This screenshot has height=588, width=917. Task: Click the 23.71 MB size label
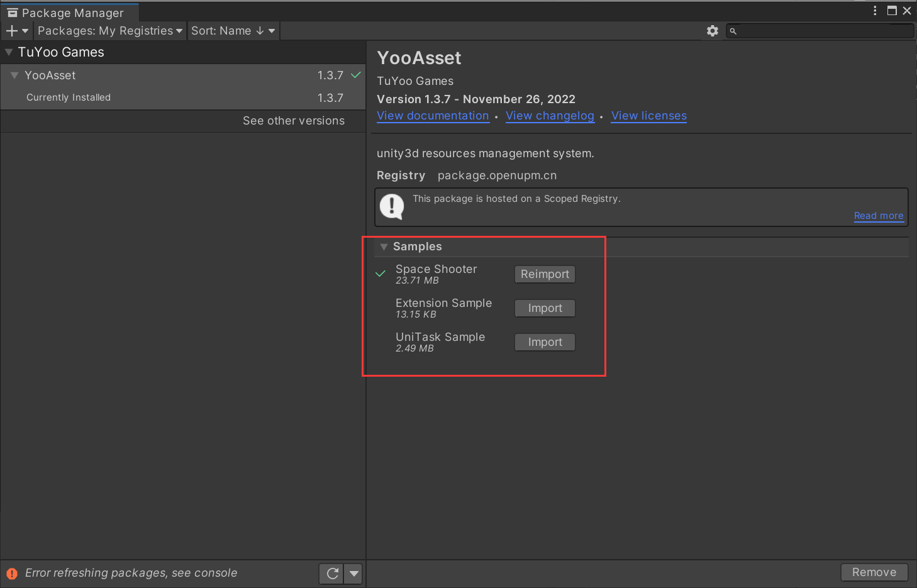click(417, 280)
